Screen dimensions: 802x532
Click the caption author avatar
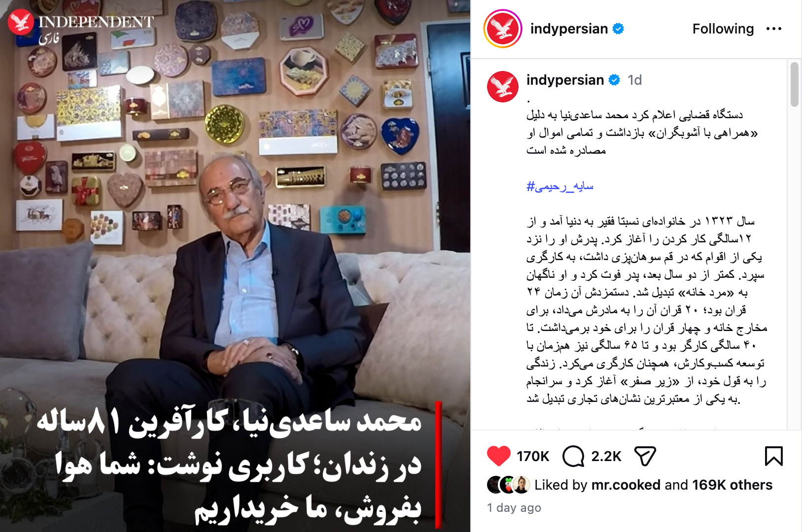click(502, 87)
